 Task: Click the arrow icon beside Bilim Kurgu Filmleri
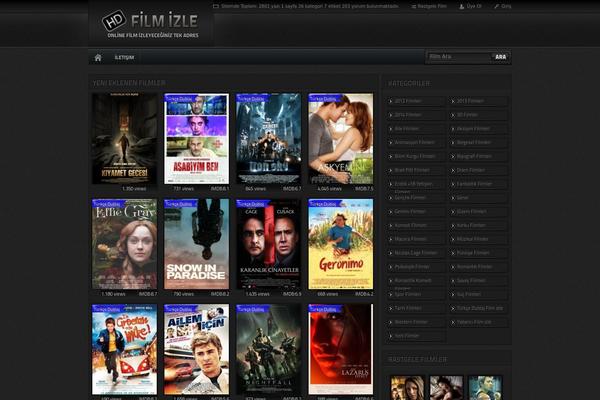pos(391,157)
